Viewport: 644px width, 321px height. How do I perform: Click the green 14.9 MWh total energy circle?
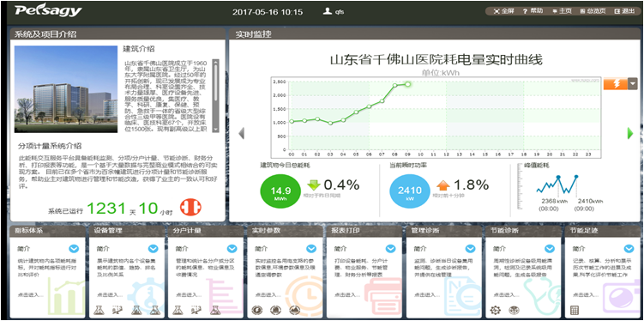pos(280,191)
